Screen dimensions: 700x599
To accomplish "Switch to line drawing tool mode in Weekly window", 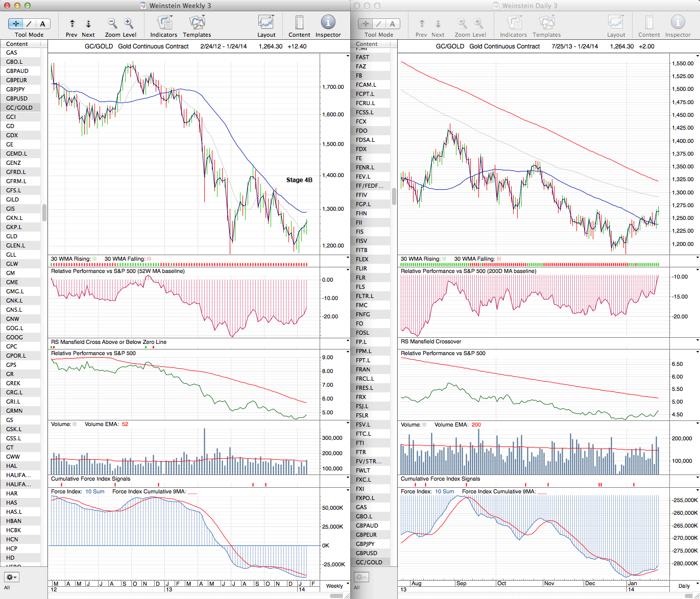I will (x=29, y=23).
